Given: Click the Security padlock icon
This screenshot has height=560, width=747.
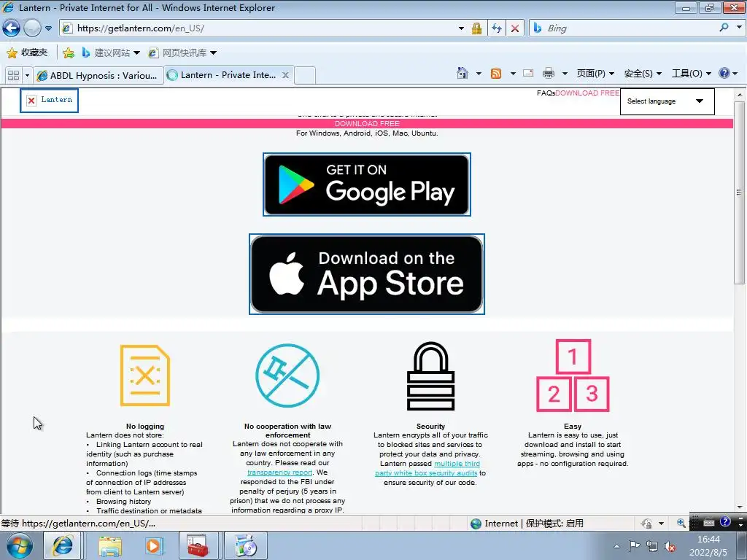Looking at the screenshot, I should (430, 376).
